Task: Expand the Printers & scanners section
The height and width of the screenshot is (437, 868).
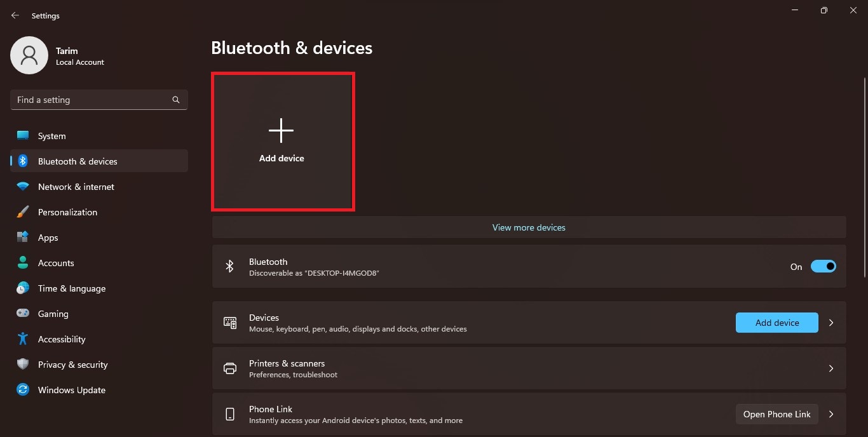Action: (831, 368)
